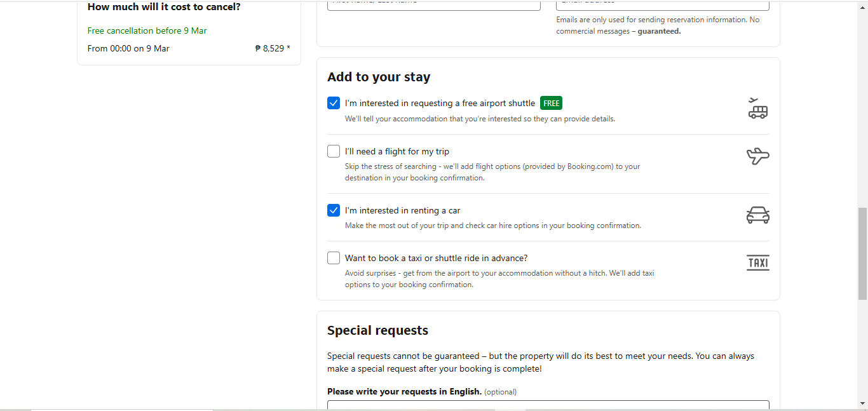Click the "I'll need a flight for my trip" label
This screenshot has height=411, width=868.
[x=397, y=151]
